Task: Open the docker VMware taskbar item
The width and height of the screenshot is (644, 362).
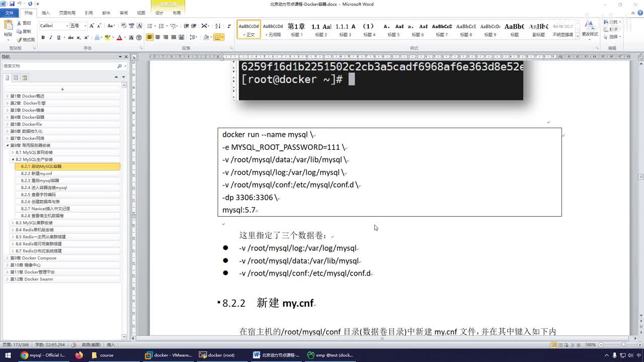Action: 168,355
